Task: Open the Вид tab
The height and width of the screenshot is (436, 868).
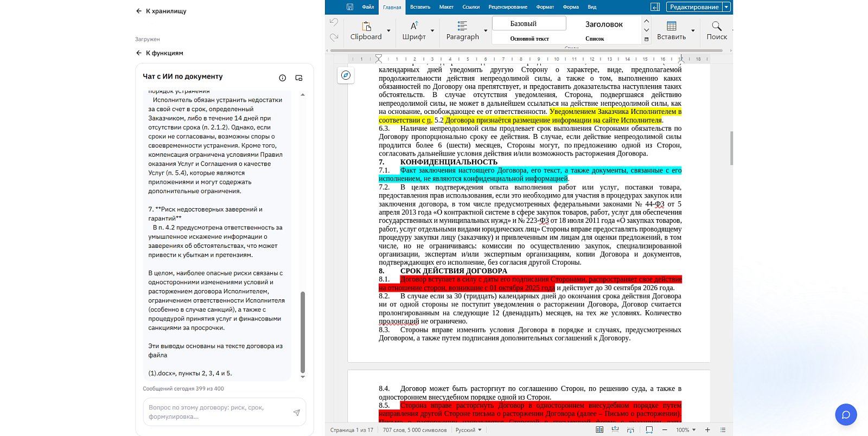Action: pyautogui.click(x=592, y=7)
